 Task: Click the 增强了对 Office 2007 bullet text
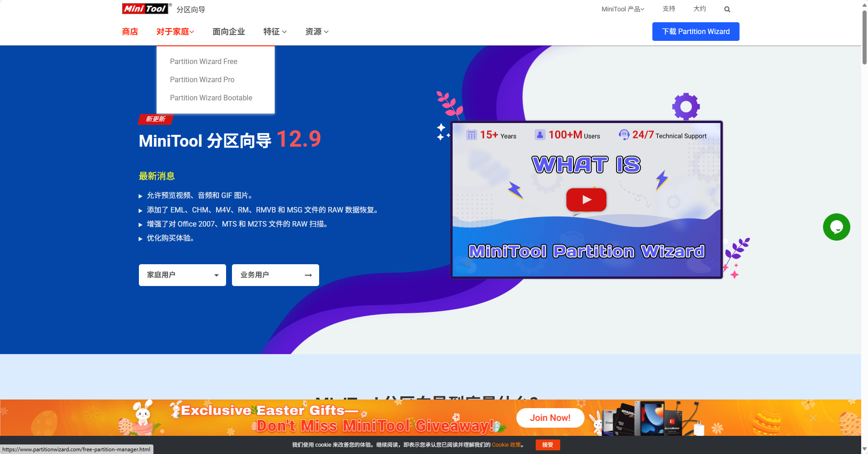237,224
